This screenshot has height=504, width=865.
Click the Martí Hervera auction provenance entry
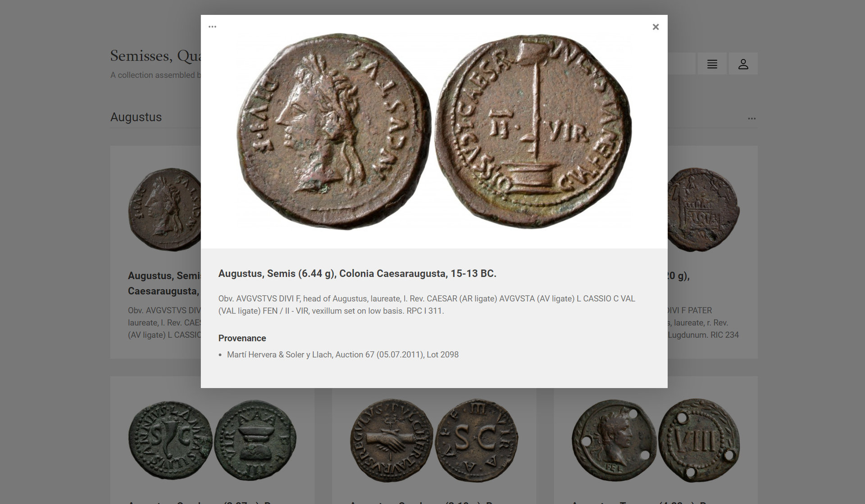pyautogui.click(x=342, y=354)
